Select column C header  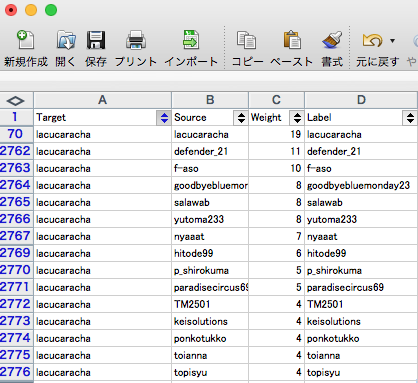[x=276, y=100]
